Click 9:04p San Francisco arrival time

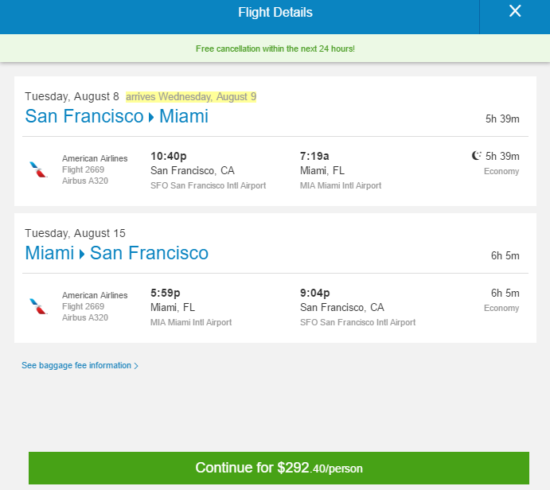[315, 293]
